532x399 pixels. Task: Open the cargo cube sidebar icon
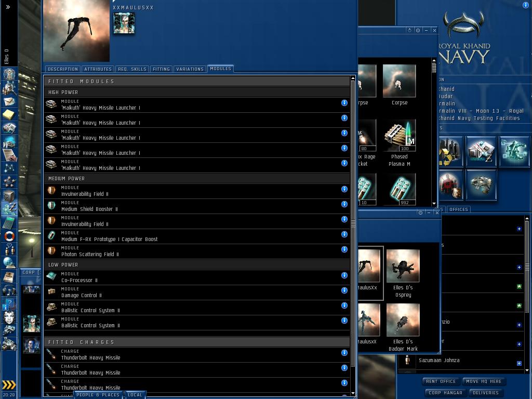tap(9, 196)
